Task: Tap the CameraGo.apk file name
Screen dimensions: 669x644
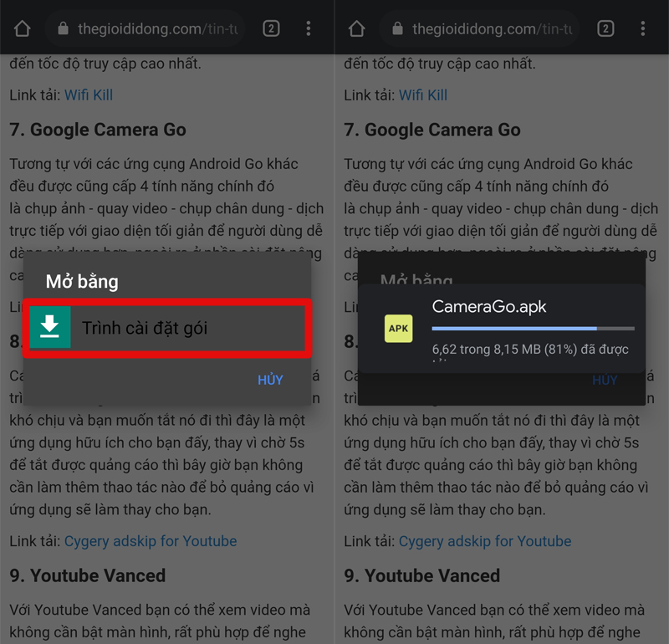Action: [x=489, y=306]
